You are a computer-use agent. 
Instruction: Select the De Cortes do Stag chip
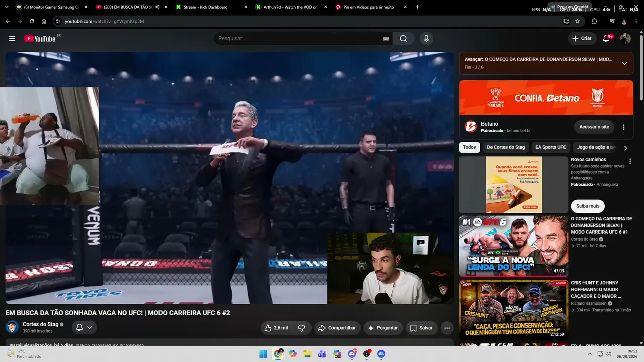506,147
